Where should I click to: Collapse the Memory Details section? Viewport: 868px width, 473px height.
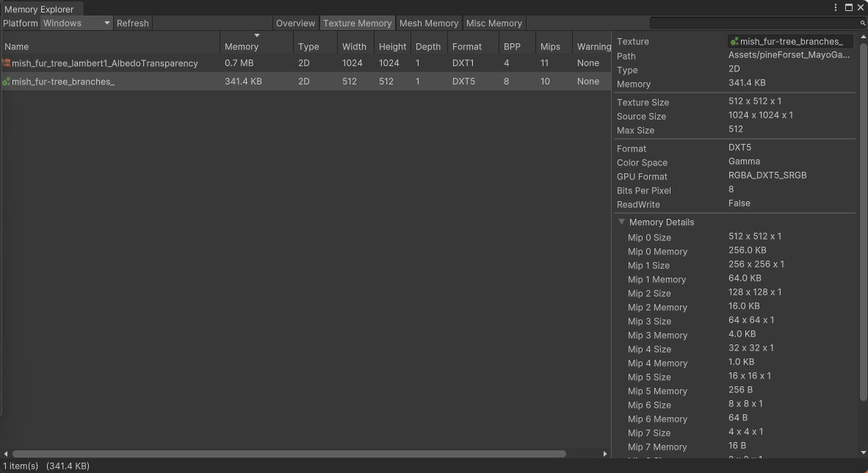tap(621, 222)
